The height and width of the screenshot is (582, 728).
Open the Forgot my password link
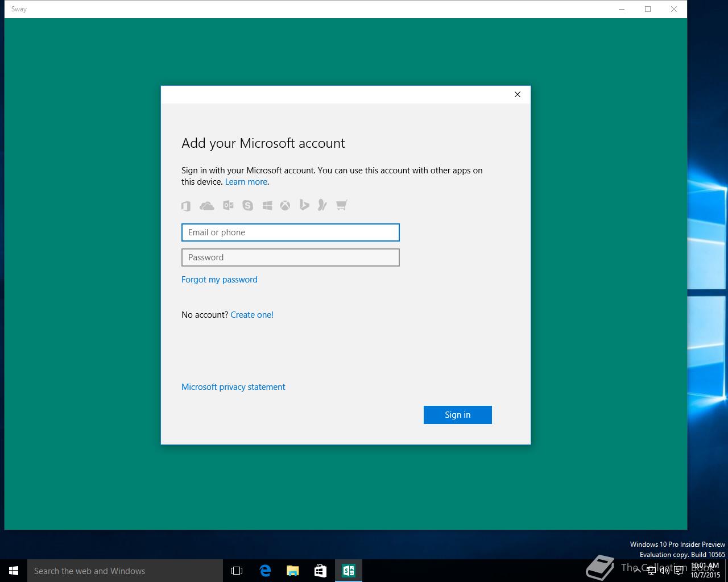220,280
